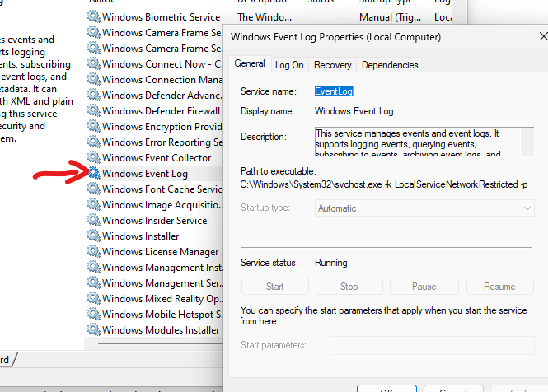This screenshot has width=548, height=392.
Task: Click the gear icon beside Windows Insider Service
Action: tap(94, 220)
